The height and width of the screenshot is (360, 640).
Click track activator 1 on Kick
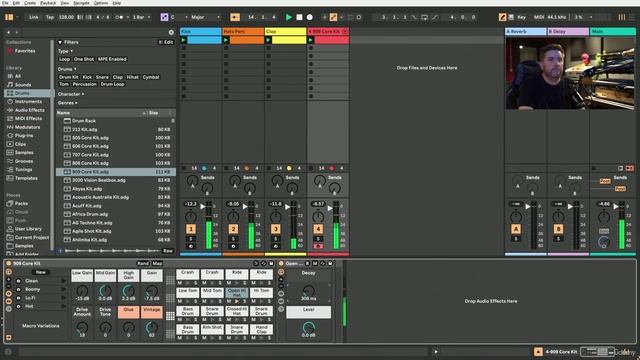pos(191,229)
